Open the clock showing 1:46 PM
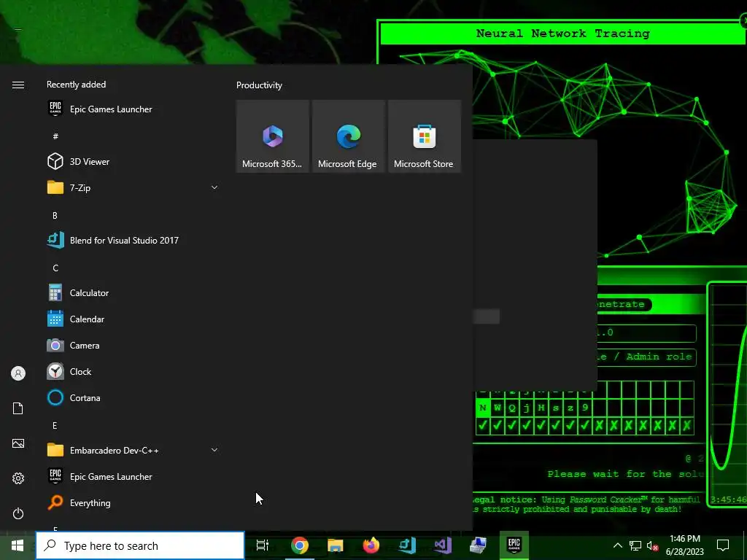Viewport: 747px width, 560px height. 684,545
